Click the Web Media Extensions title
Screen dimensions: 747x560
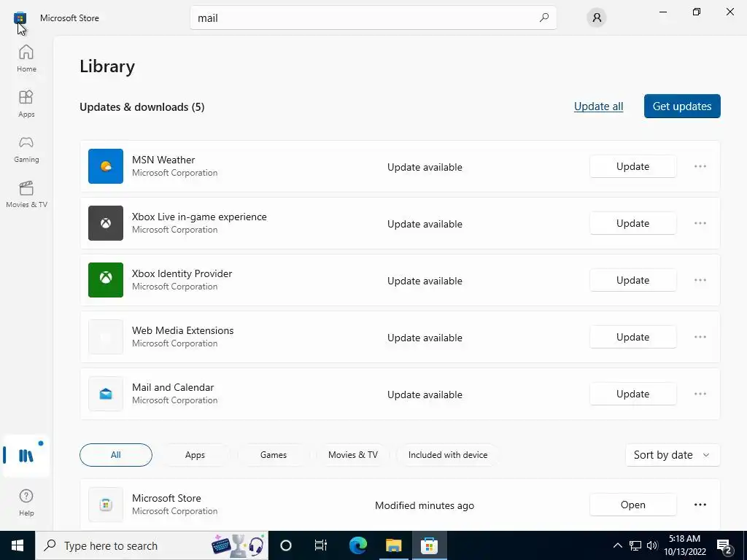point(182,330)
